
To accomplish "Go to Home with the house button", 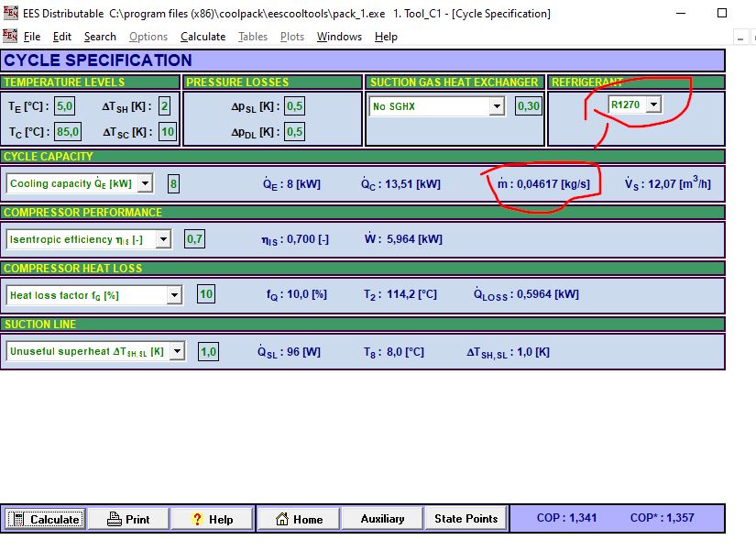I will click(x=297, y=519).
